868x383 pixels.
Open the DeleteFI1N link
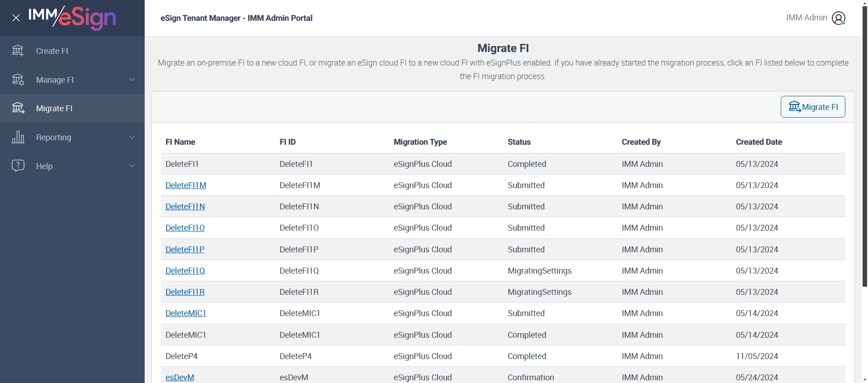185,207
